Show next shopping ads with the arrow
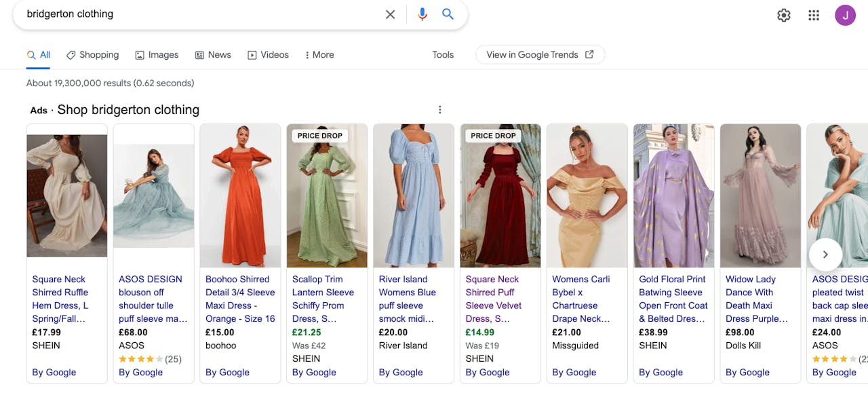Screen dimensions: 868x393 (825, 255)
